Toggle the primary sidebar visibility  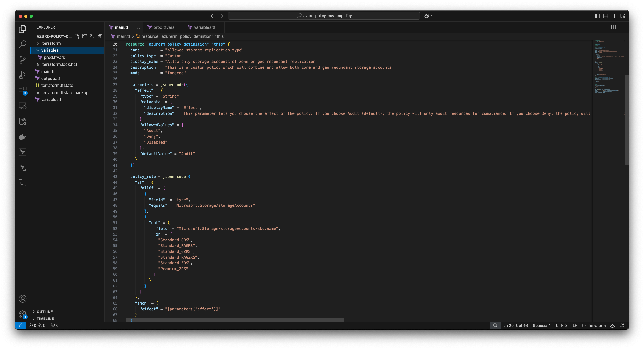tap(597, 16)
